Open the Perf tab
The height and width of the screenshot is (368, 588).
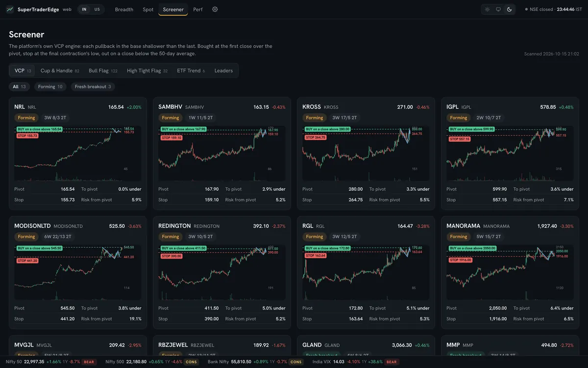click(x=198, y=9)
